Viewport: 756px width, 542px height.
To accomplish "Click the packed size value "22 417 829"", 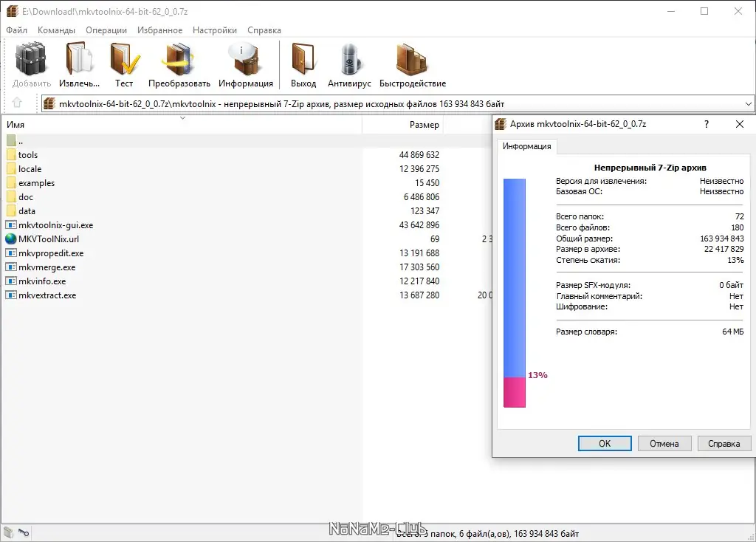I will pos(724,250).
